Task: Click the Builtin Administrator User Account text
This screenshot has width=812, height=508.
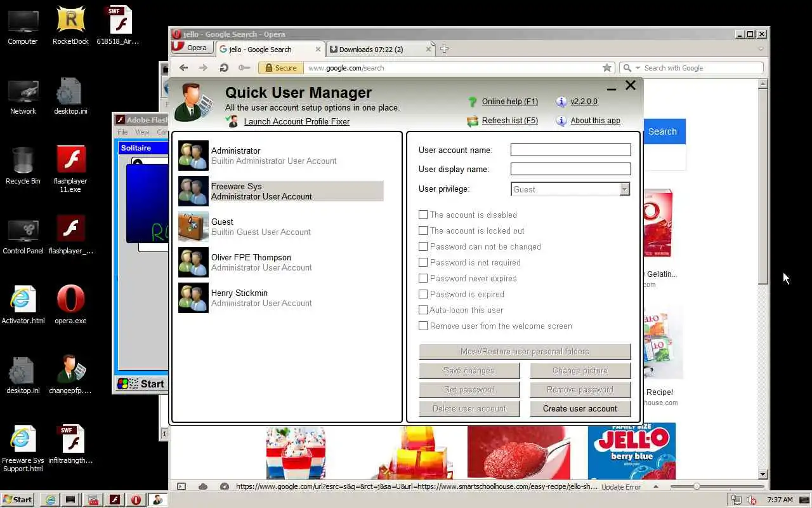Action: (274, 161)
